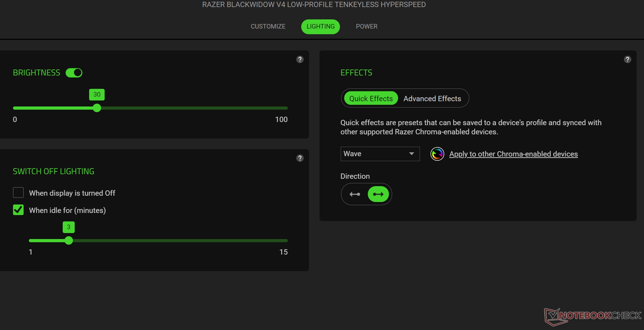Click the 'BRIGHTNESS' heading text
This screenshot has height=330, width=644.
click(36, 73)
